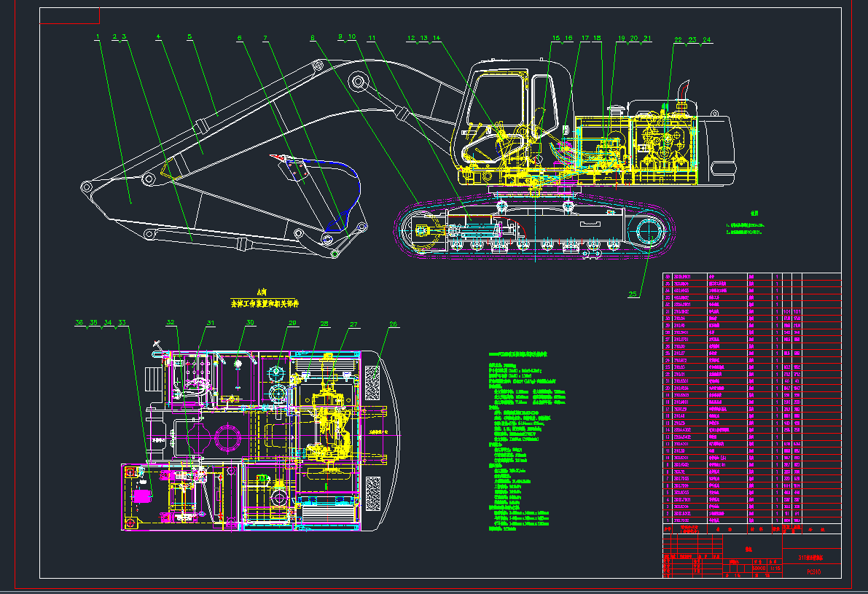Click the '1:15' scale value
Screen dimensions: 868x594
(775, 568)
